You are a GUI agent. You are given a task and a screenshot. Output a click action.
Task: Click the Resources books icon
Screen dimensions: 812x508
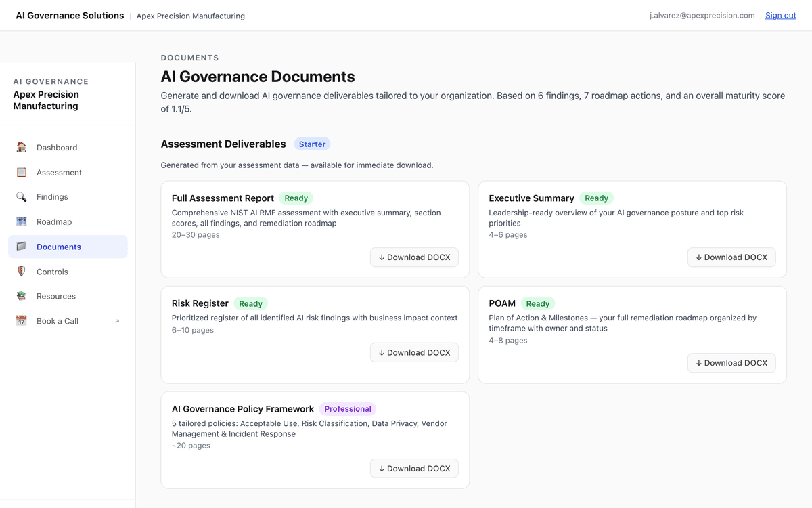22,296
